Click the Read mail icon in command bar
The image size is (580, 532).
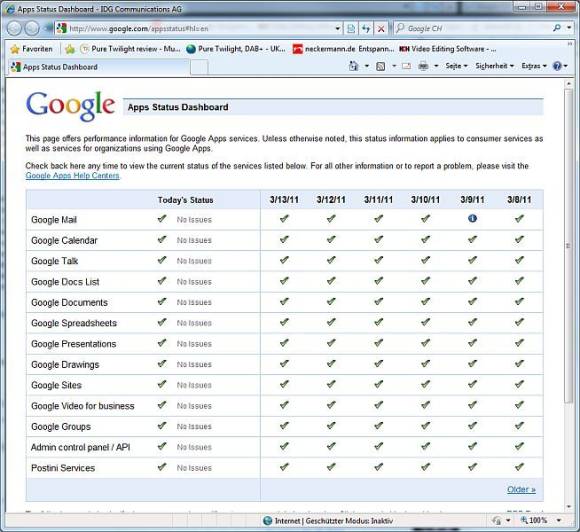click(x=407, y=66)
